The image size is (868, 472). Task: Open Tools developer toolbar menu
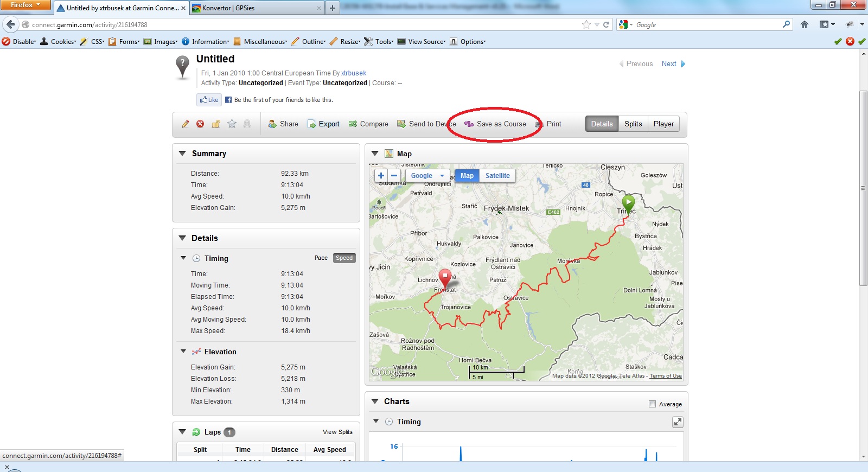(x=379, y=41)
